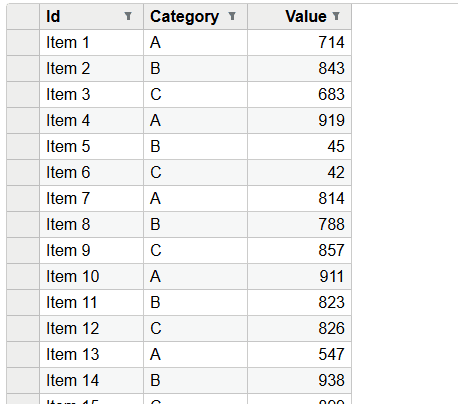Select the category cell for Item 3
Image resolution: width=458 pixels, height=404 pixels.
(196, 94)
